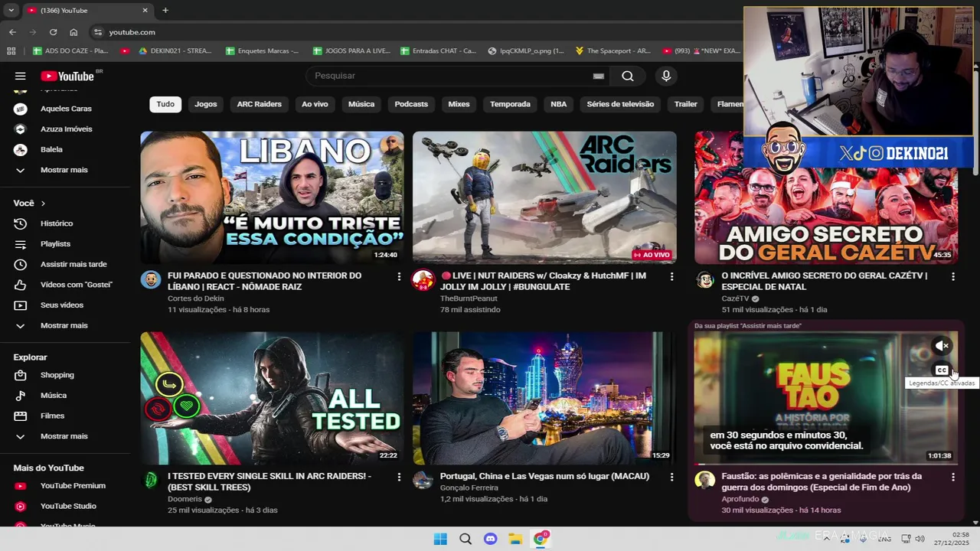
Task: Click the YouTube logo home link
Action: [x=67, y=76]
